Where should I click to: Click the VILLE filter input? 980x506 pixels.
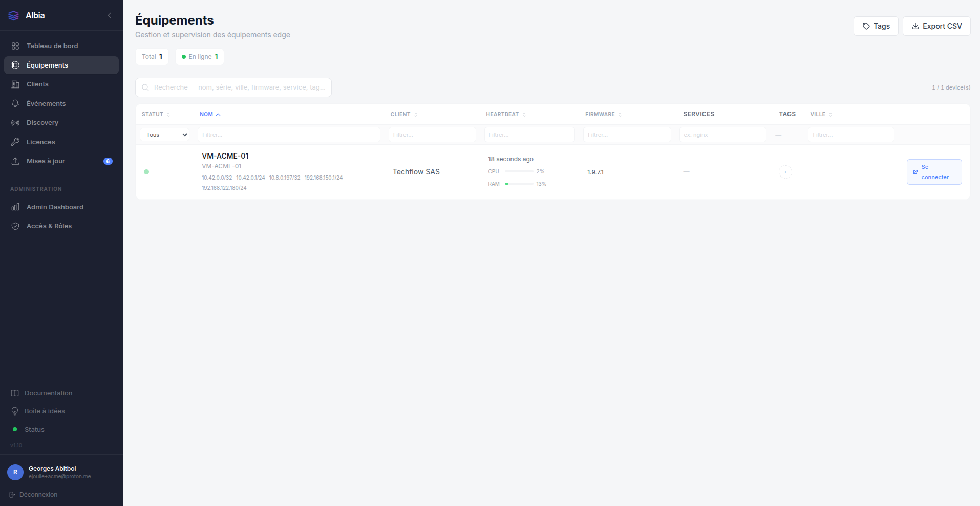point(851,135)
